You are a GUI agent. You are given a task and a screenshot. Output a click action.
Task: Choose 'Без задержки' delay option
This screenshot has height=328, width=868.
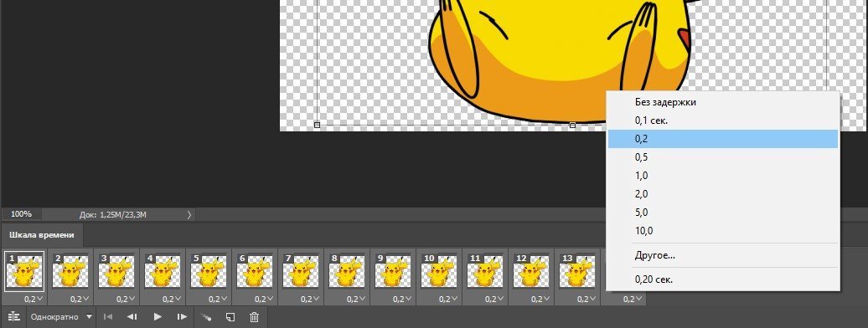(722, 102)
